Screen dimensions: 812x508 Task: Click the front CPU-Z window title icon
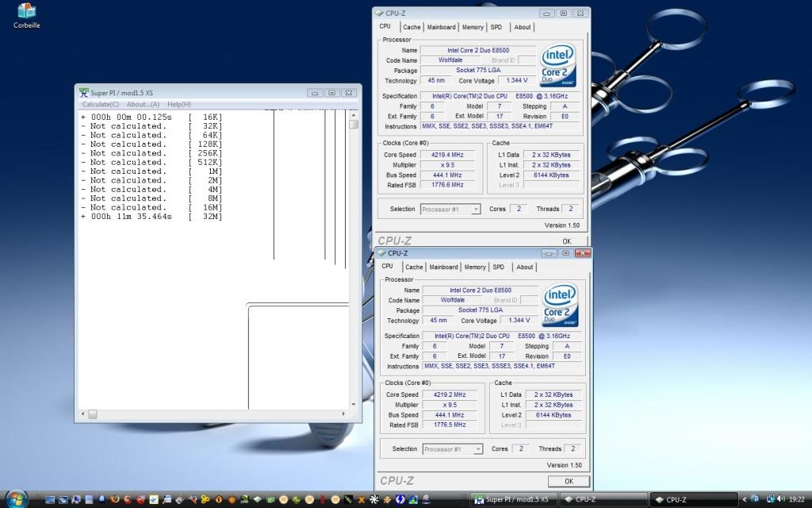(382, 253)
